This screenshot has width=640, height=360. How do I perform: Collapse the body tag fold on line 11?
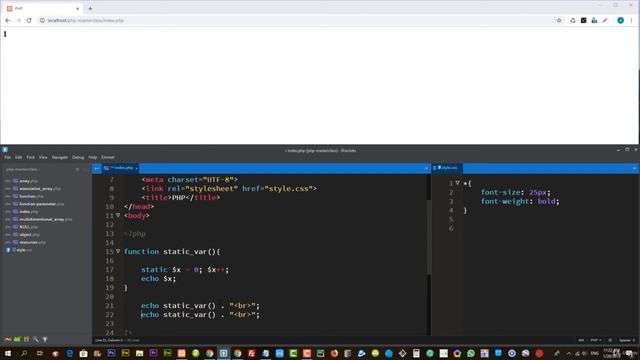point(118,215)
